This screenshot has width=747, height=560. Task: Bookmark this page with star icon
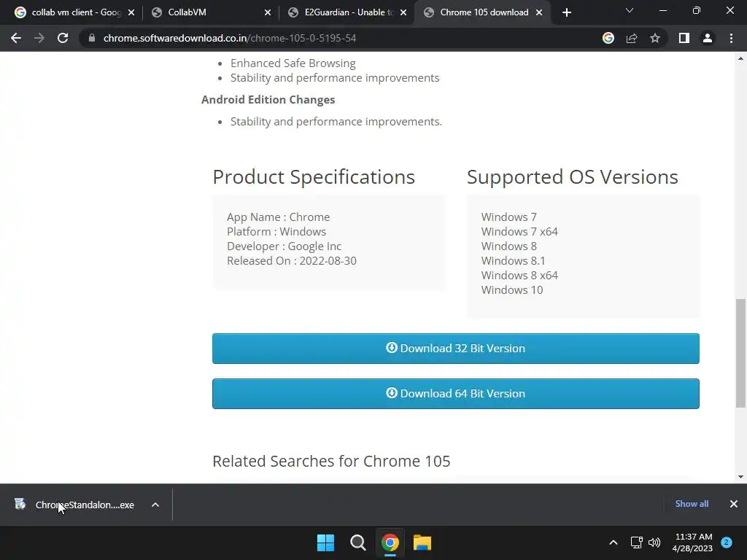click(x=655, y=38)
